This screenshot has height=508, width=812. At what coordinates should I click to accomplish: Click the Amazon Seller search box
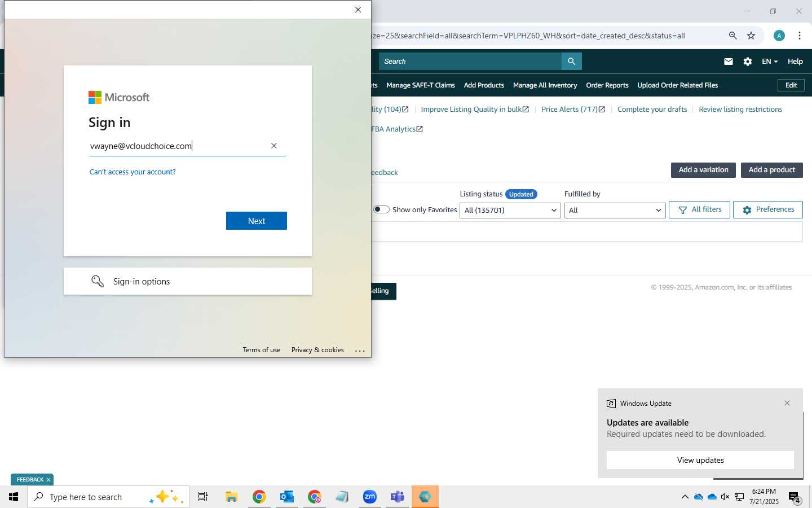pos(470,62)
